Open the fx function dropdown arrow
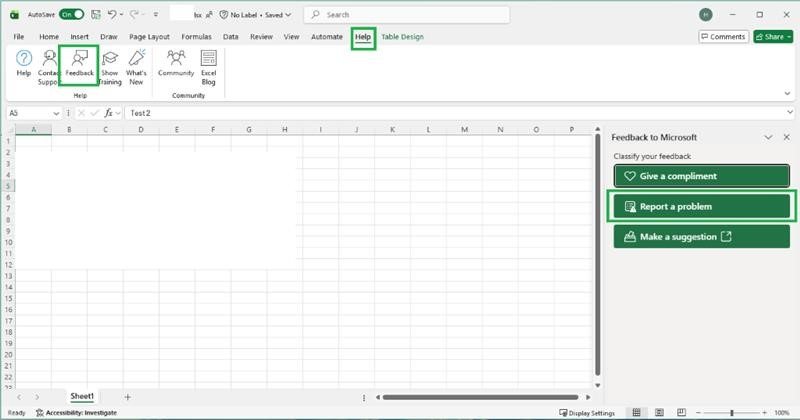 [x=118, y=113]
